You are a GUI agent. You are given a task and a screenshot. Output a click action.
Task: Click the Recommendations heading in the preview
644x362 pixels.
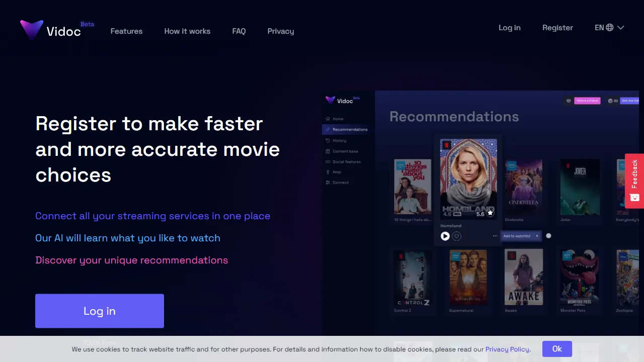point(454,117)
